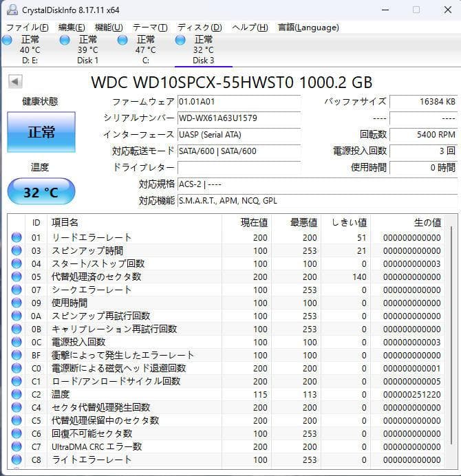Click status orb for ID 04 スタート/ストップ回数
The image size is (461, 476).
click(17, 263)
